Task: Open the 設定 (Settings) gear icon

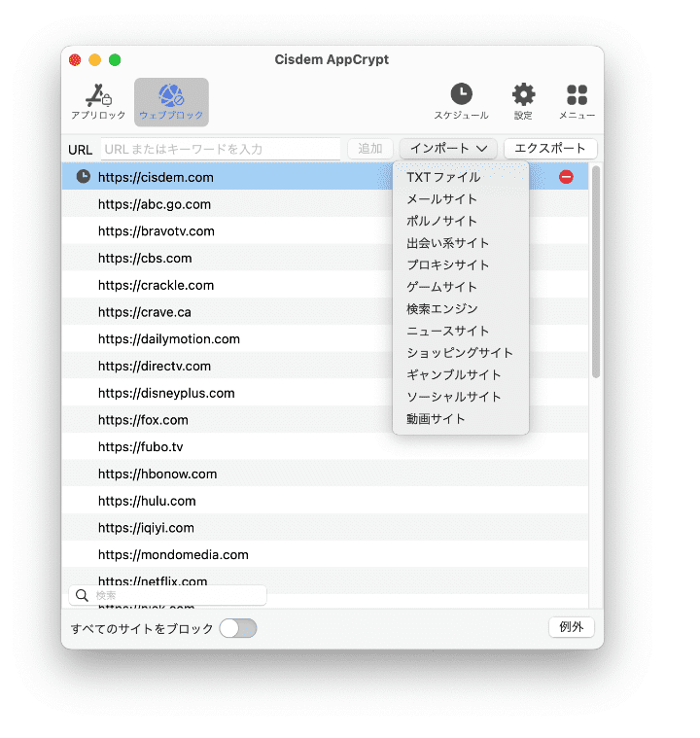Action: pyautogui.click(x=523, y=102)
